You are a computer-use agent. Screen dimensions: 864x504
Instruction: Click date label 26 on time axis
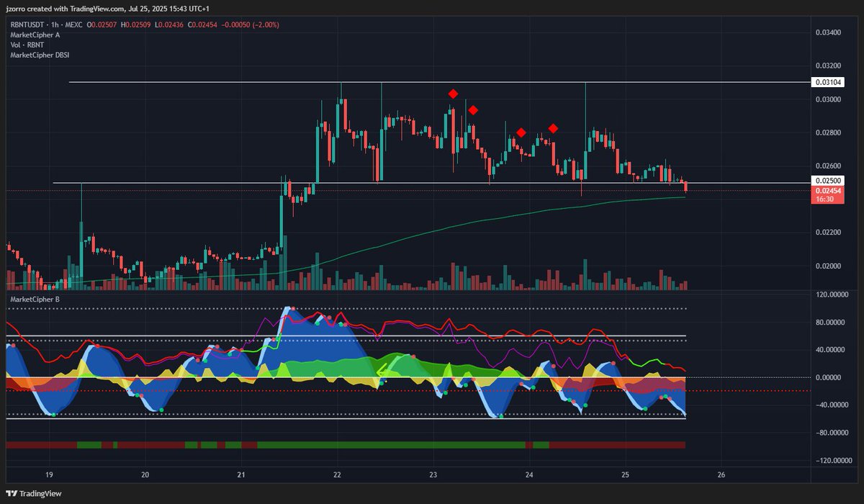click(x=721, y=475)
